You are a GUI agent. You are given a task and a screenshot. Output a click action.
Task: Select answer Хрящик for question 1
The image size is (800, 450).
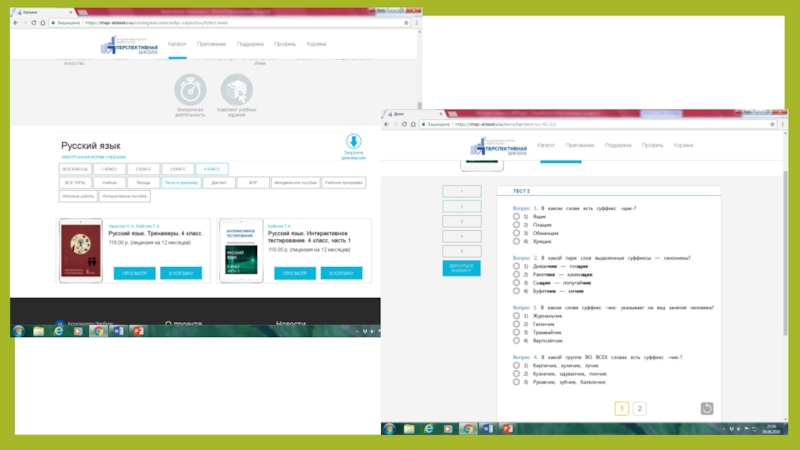tap(516, 241)
